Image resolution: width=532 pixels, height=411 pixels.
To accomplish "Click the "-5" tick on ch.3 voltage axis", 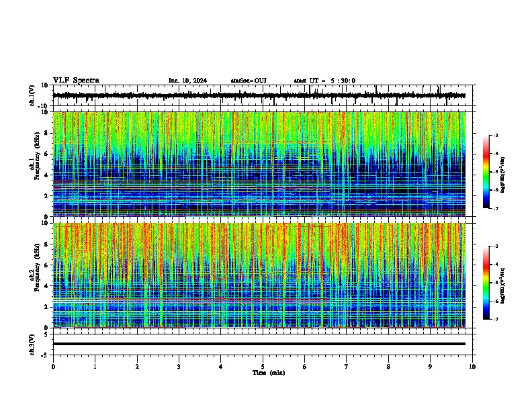I will pyautogui.click(x=46, y=355).
